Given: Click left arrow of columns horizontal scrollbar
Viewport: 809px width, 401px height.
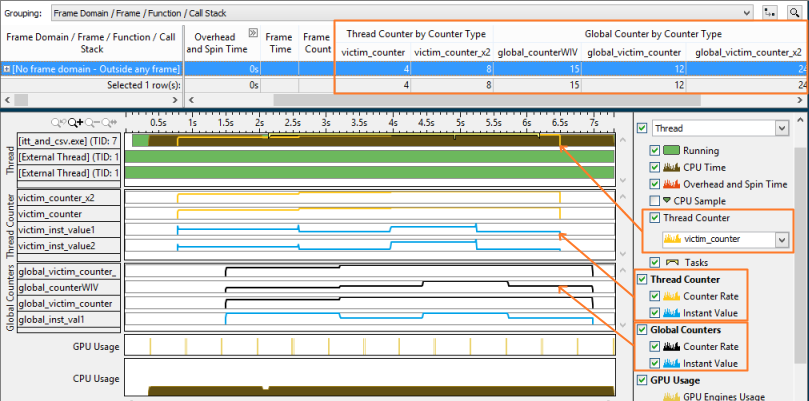Looking at the screenshot, I should click(191, 100).
